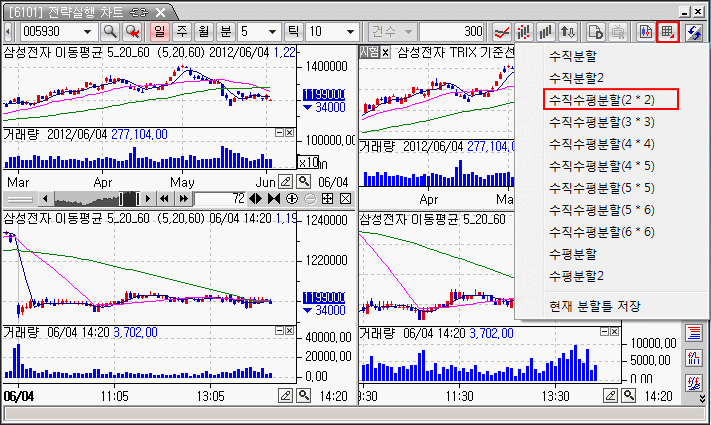The width and height of the screenshot is (711, 425).
Task: Click the pencil edit icon below the top-left chart
Action: point(285,181)
